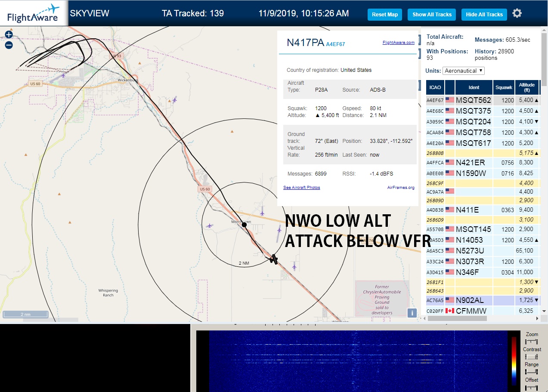The image size is (548, 392).
Task: Open the Units dropdown set to Aeronautical
Action: [464, 71]
